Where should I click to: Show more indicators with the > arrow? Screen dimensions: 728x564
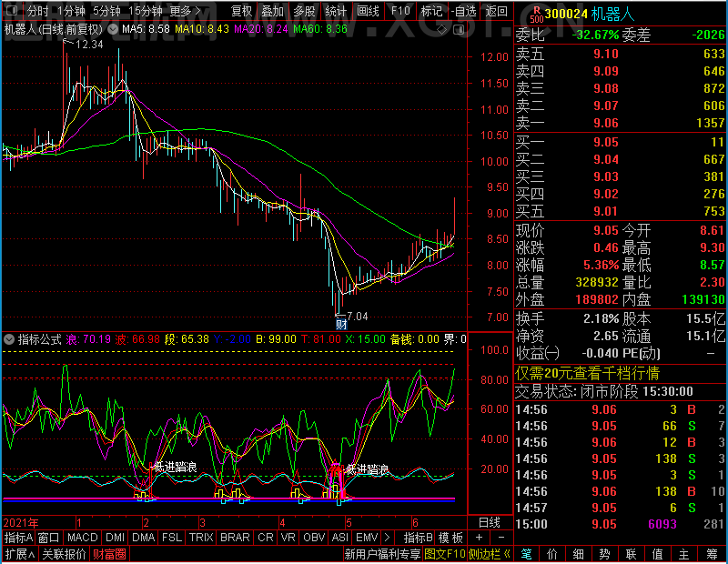pyautogui.click(x=387, y=538)
